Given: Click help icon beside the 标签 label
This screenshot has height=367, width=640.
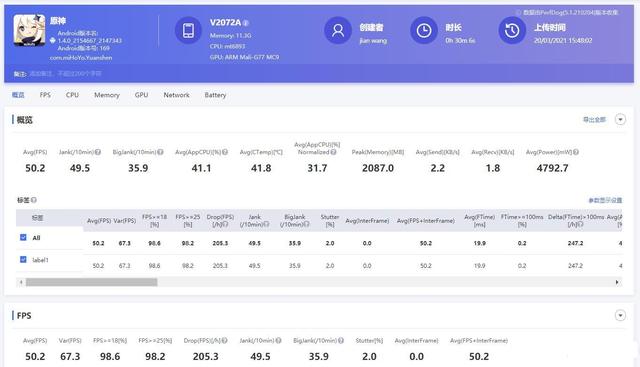Looking at the screenshot, I should (34, 200).
